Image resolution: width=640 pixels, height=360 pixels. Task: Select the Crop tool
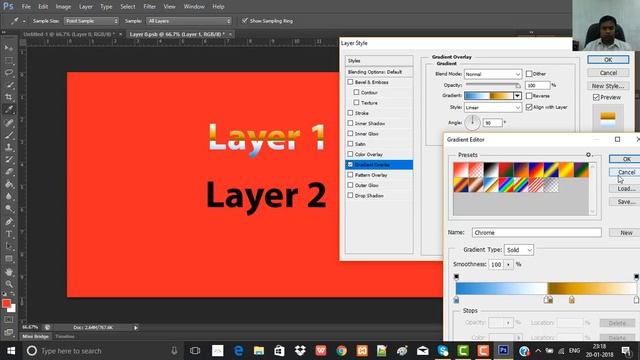pyautogui.click(x=9, y=97)
